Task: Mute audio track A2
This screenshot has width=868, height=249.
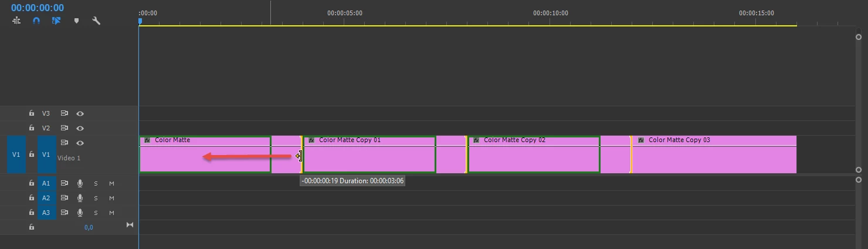Action: coord(111,198)
